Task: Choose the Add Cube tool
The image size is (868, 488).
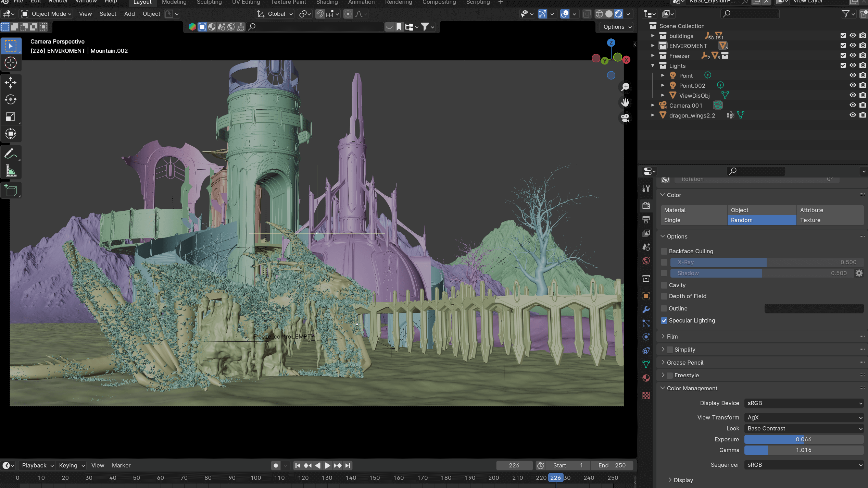Action: point(11,191)
